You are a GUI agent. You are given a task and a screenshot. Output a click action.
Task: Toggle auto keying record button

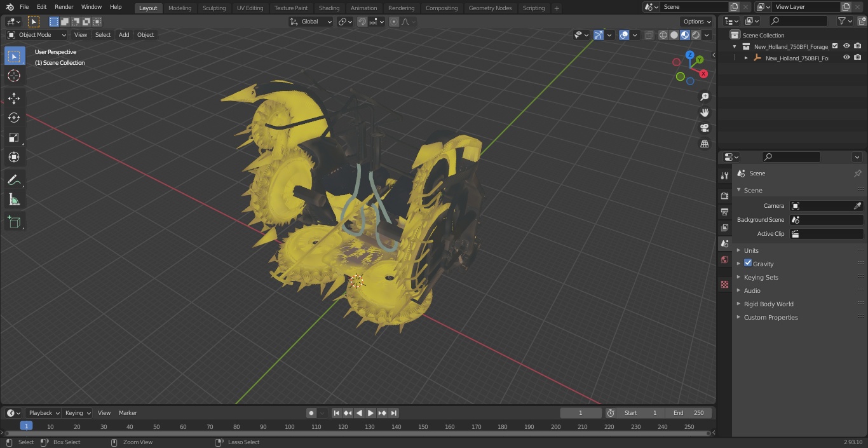[x=311, y=413]
